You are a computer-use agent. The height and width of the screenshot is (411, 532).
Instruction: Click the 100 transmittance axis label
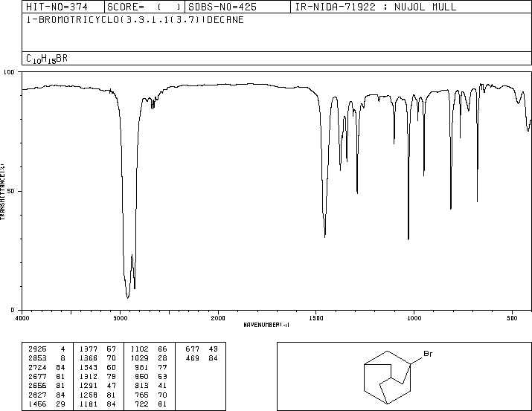click(x=9, y=72)
